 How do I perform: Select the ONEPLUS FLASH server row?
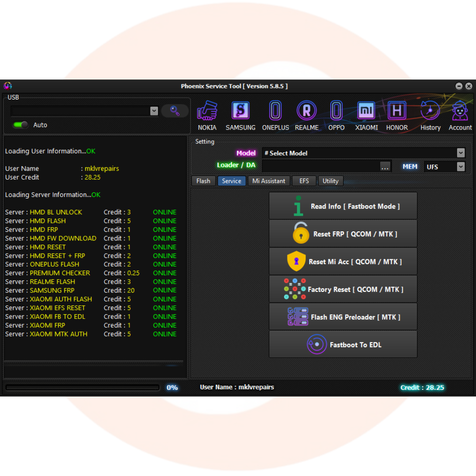[x=91, y=264]
